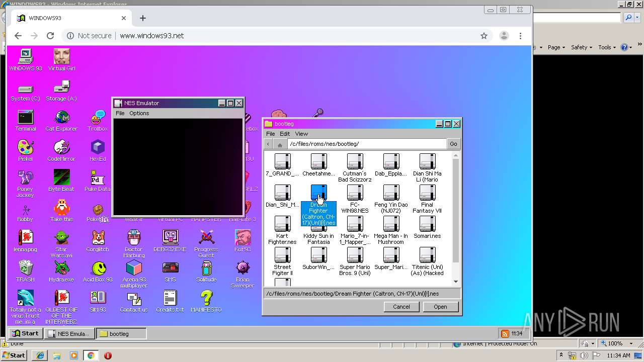This screenshot has height=362, width=644.
Task: Click the Cancel button
Action: point(401,307)
